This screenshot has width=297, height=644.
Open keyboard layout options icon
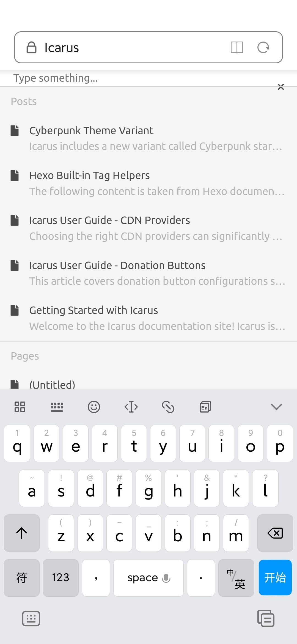click(x=57, y=407)
